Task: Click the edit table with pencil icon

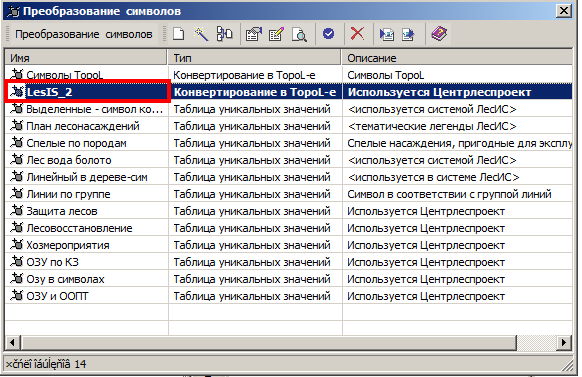Action: pos(276,34)
